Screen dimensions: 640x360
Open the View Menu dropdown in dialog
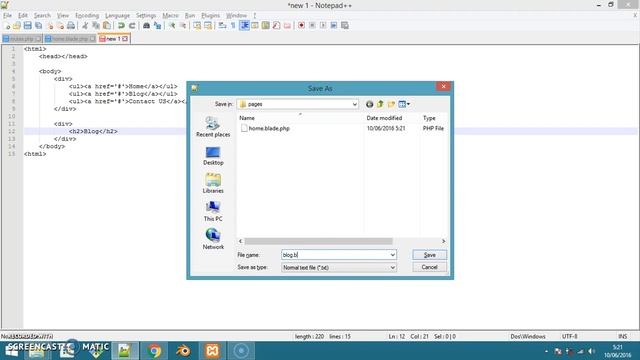[404, 104]
